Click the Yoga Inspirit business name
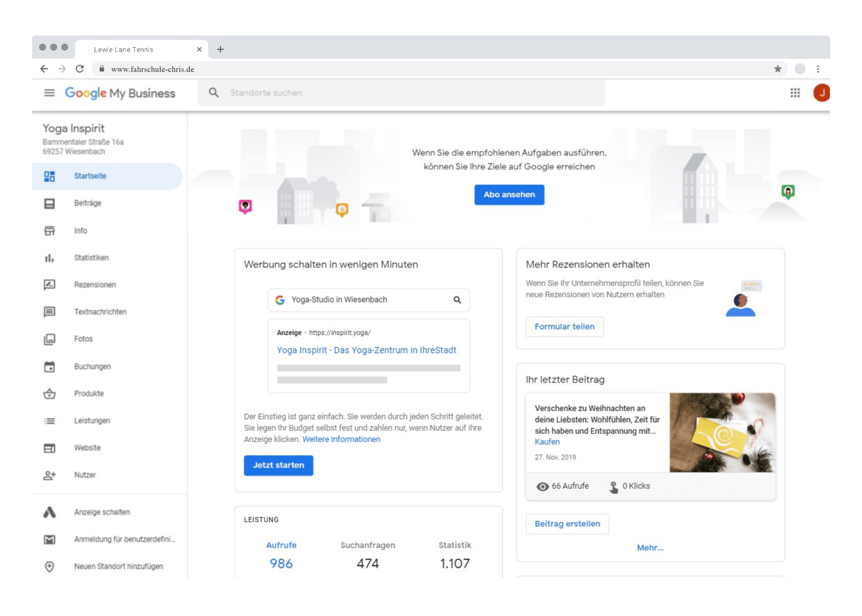Screen dimensions: 862x616 [x=73, y=128]
